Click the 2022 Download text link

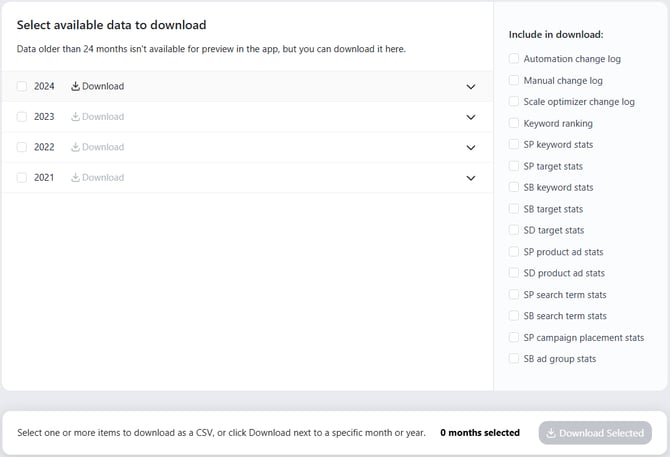(x=103, y=147)
